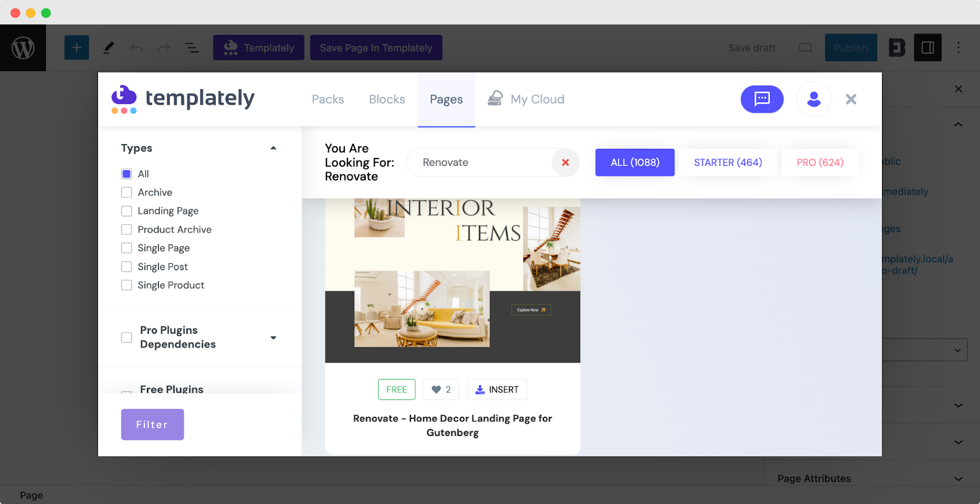Filter by PRO (624) templates
The width and height of the screenshot is (980, 504).
pos(820,162)
